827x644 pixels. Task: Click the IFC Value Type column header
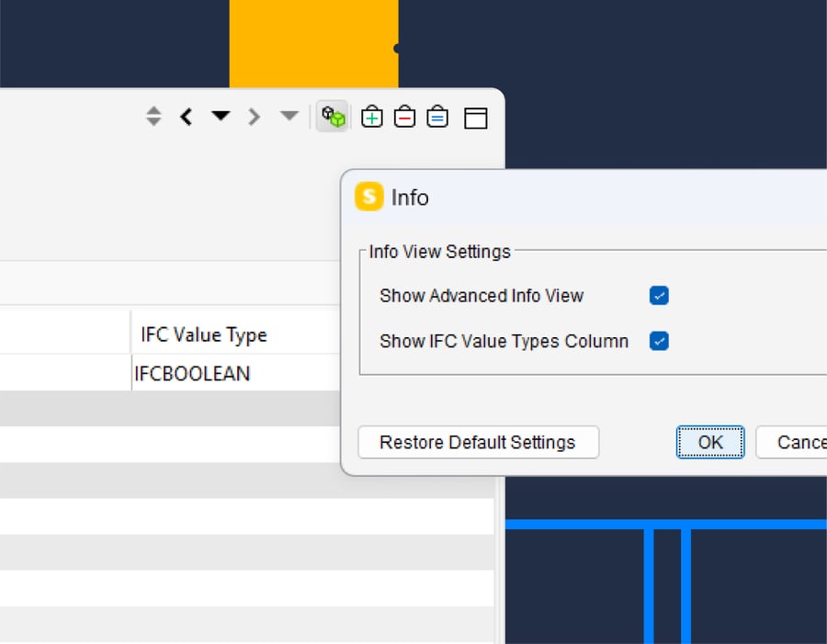click(x=204, y=334)
